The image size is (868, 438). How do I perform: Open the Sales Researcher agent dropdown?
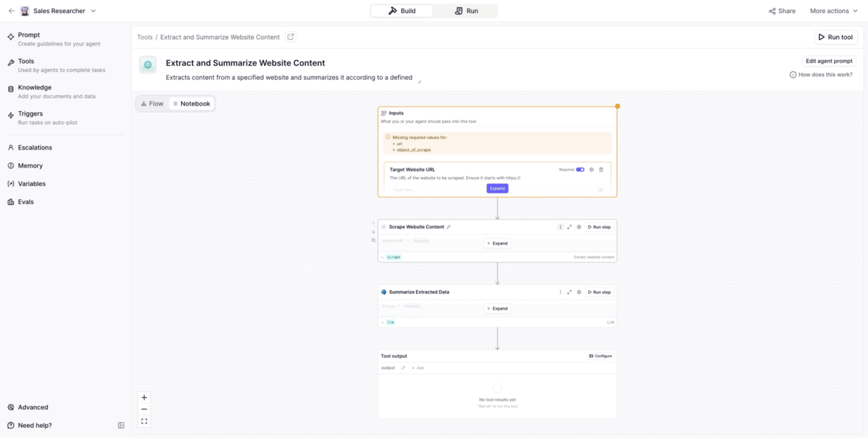click(x=94, y=11)
